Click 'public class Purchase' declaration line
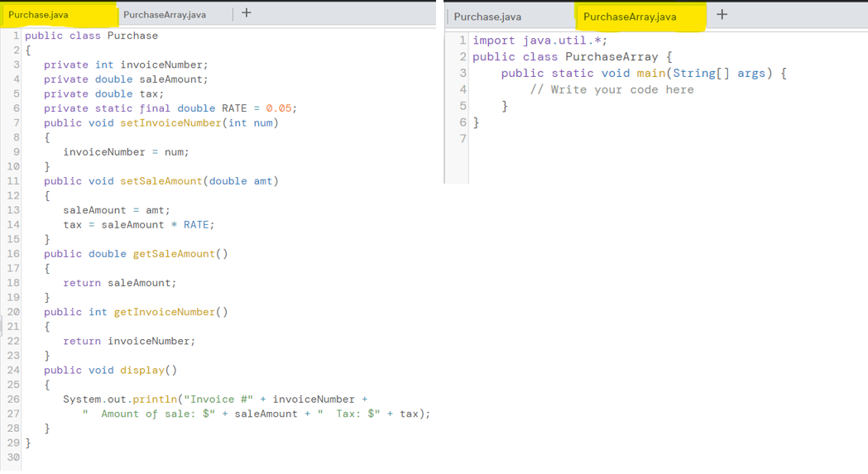This screenshot has width=868, height=474. point(91,36)
